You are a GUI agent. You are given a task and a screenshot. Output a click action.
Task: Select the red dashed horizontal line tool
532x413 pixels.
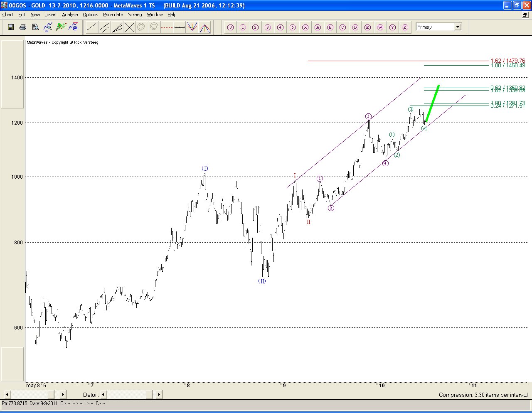[167, 27]
